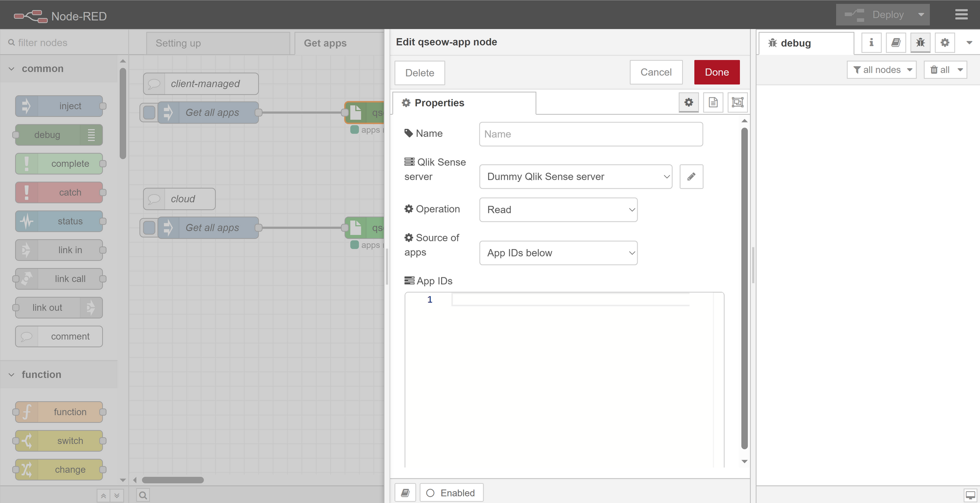Collapse the function palette category
Image resolution: width=980 pixels, height=503 pixels.
point(59,375)
